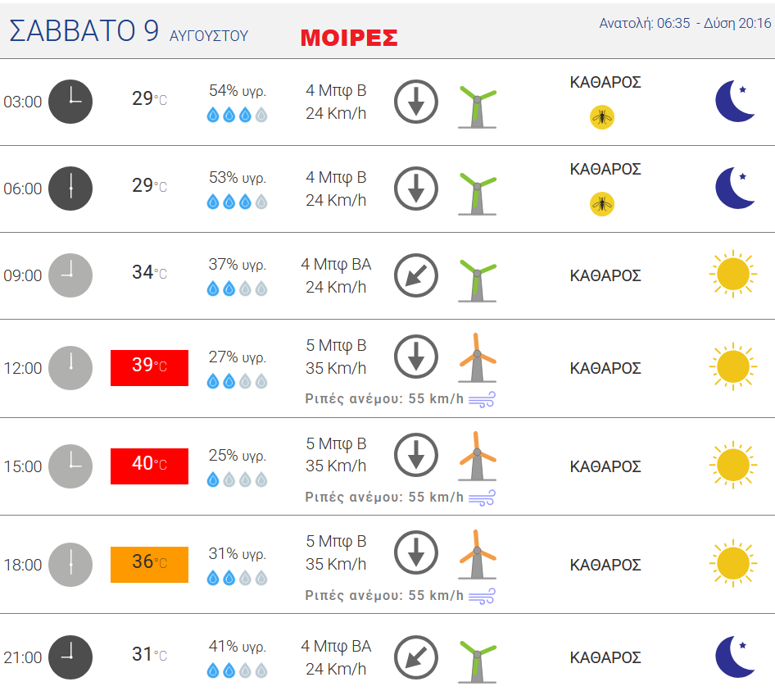Image resolution: width=775 pixels, height=700 pixels.
Task: Click the ΚΑΘΑΡΟΣ label at 12:00
Action: click(x=605, y=368)
